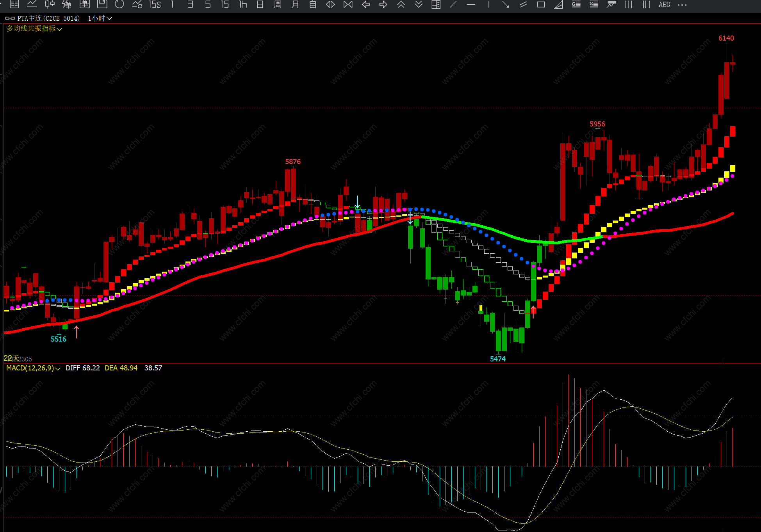The width and height of the screenshot is (761, 532).
Task: Open the three-dot more tools menu
Action: click(x=682, y=5)
